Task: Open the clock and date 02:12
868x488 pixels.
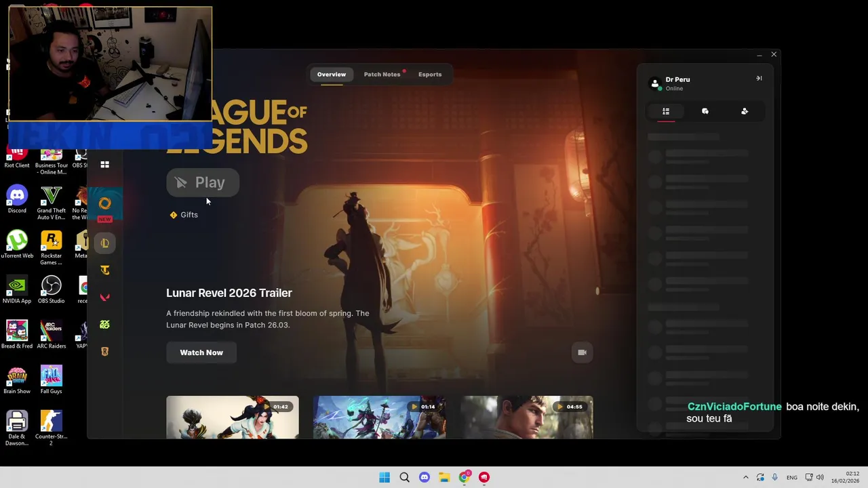Action: tap(845, 477)
